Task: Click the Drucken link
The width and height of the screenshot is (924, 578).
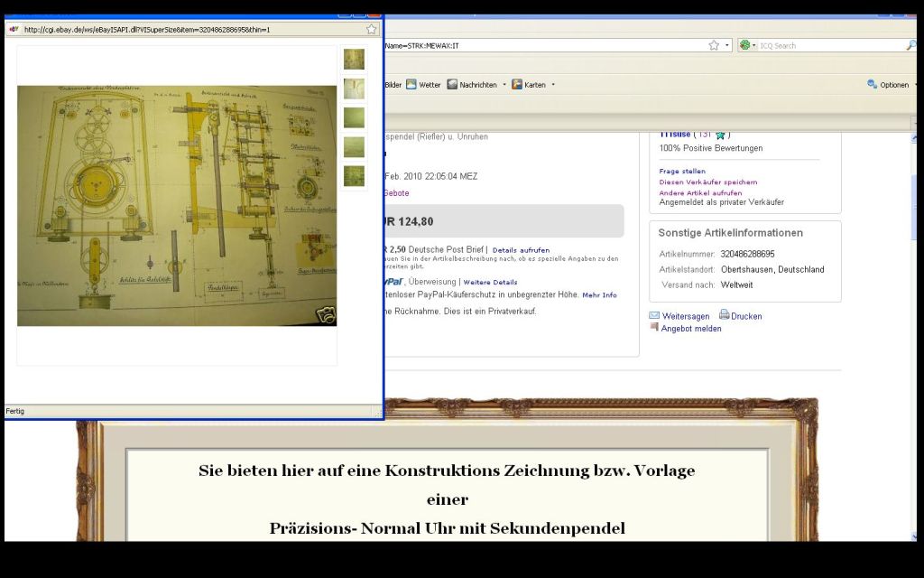Action: pos(746,316)
